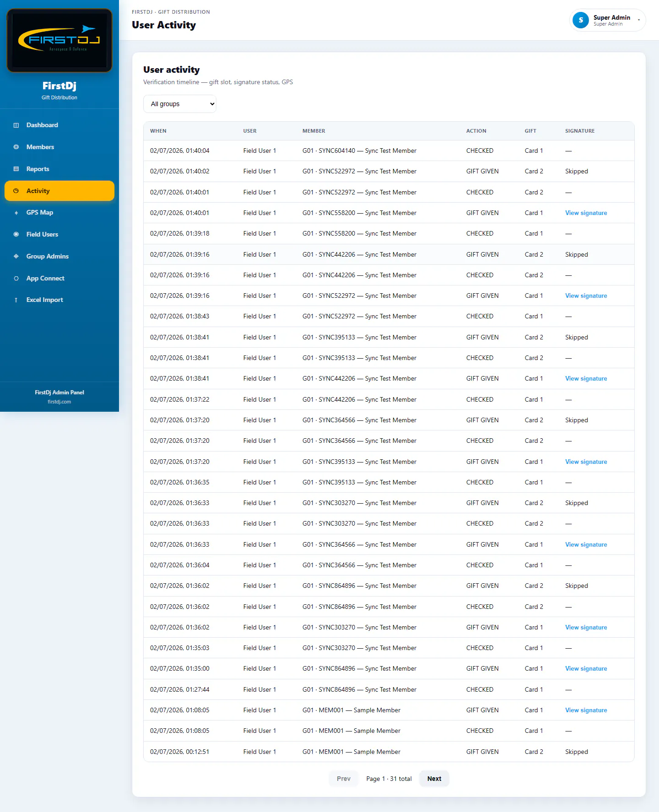Click the Next page button
Image resolution: width=659 pixels, height=812 pixels.
434,779
